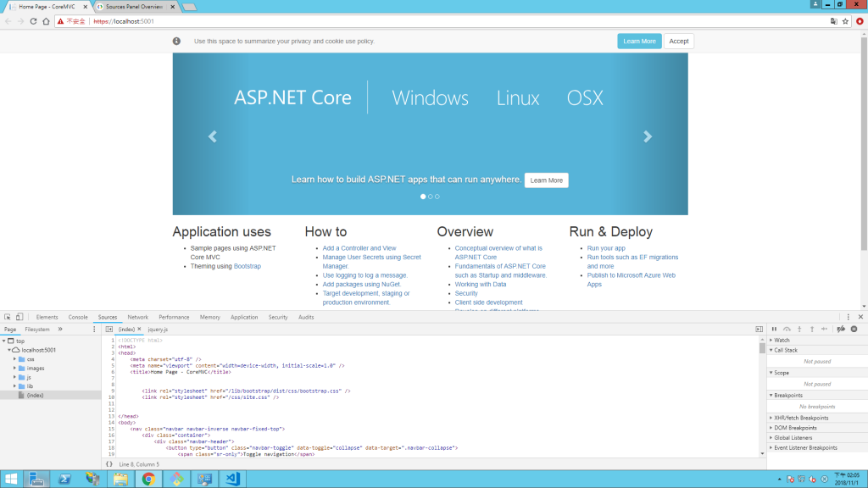Pretty print the source with braces icon
The image size is (868, 488).
pos(109,464)
